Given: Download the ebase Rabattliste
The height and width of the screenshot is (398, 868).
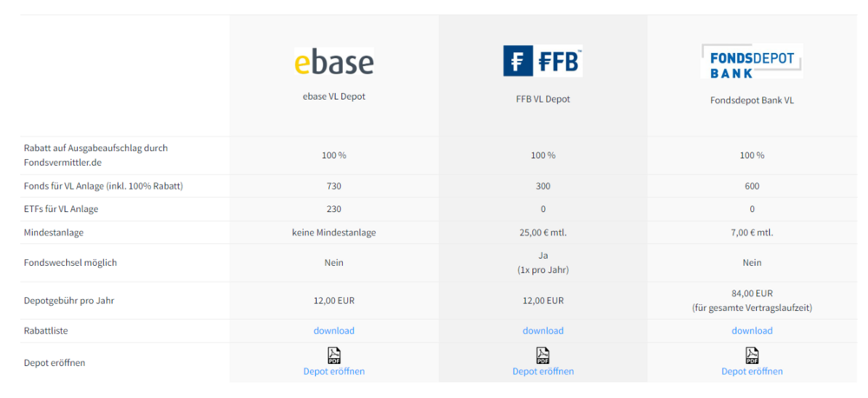Looking at the screenshot, I should [x=334, y=330].
